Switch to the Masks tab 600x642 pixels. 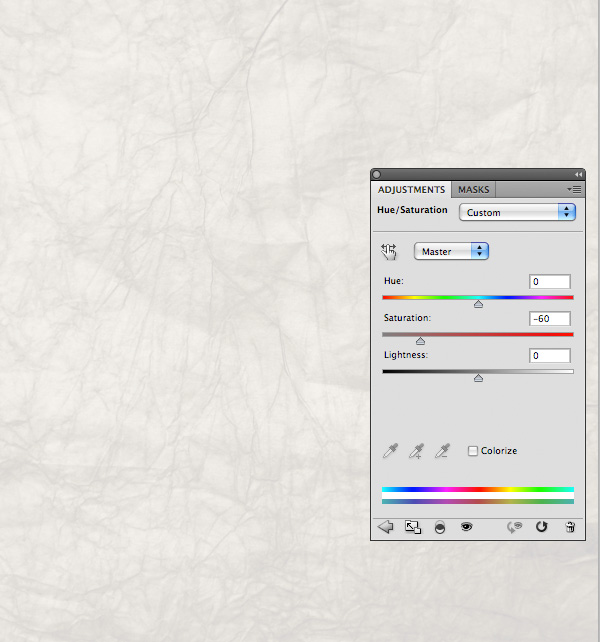point(474,189)
